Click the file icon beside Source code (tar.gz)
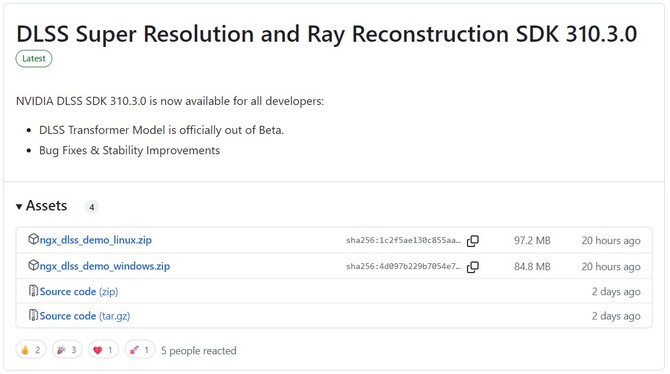 [33, 315]
